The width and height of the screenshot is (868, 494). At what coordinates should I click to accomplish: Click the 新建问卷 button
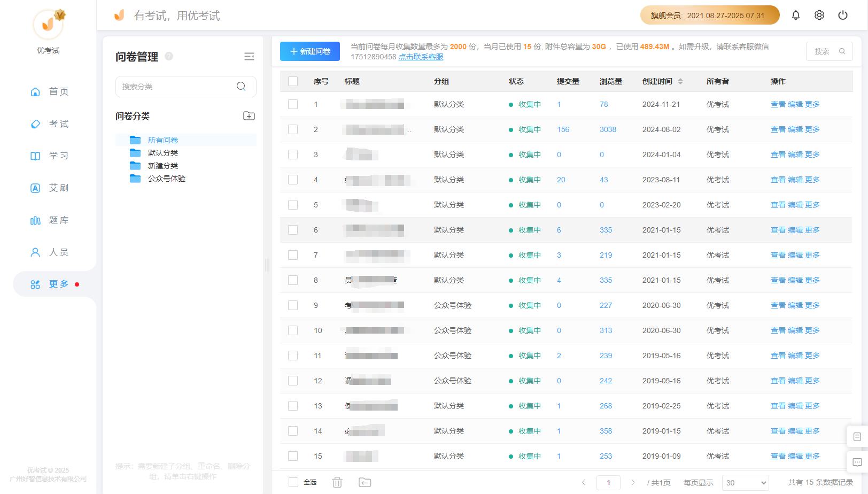pyautogui.click(x=310, y=51)
